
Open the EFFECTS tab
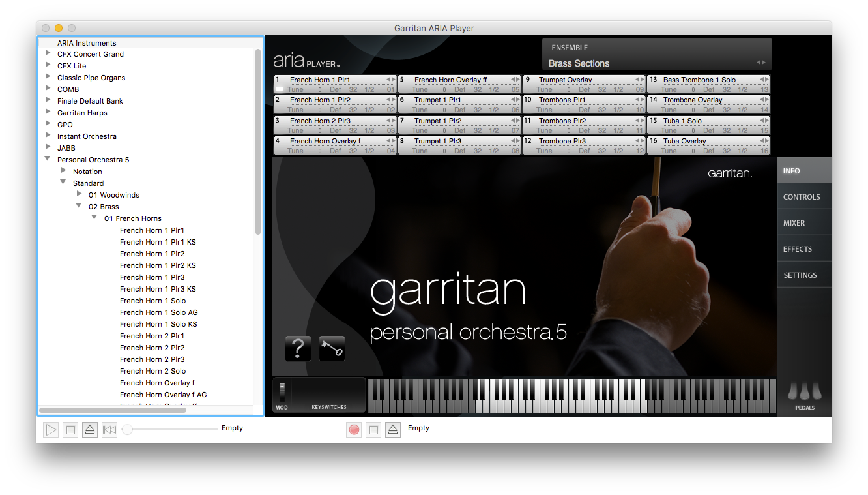pyautogui.click(x=804, y=249)
